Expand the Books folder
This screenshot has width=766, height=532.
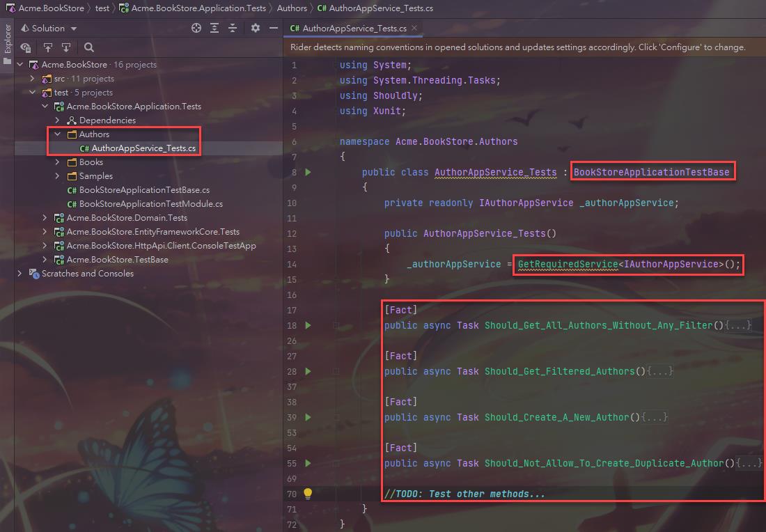point(58,162)
